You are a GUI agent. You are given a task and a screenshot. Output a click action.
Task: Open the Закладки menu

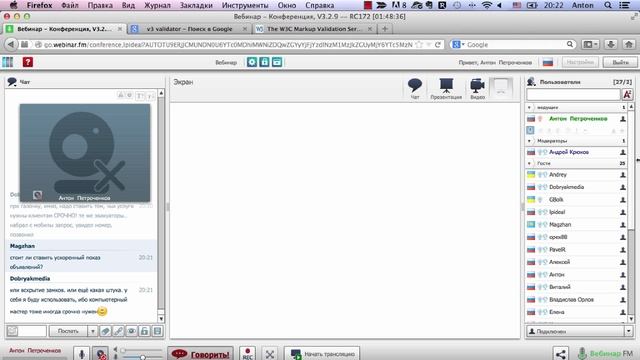coord(196,5)
